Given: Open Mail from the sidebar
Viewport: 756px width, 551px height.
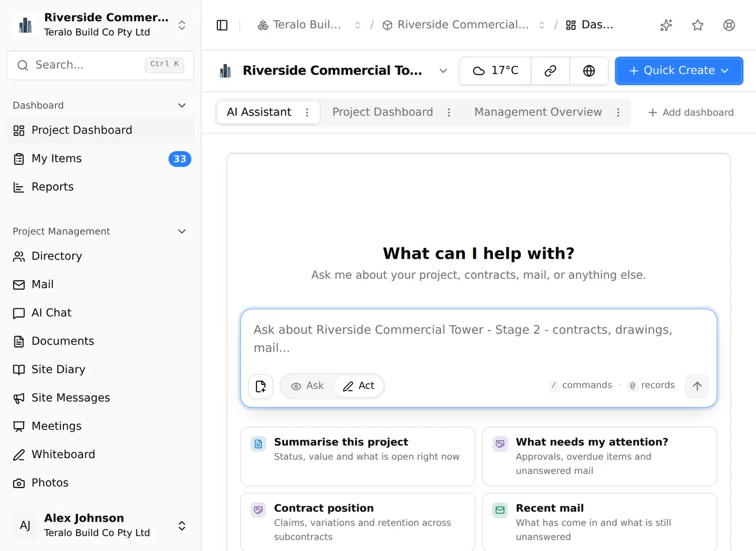Looking at the screenshot, I should (x=100, y=284).
